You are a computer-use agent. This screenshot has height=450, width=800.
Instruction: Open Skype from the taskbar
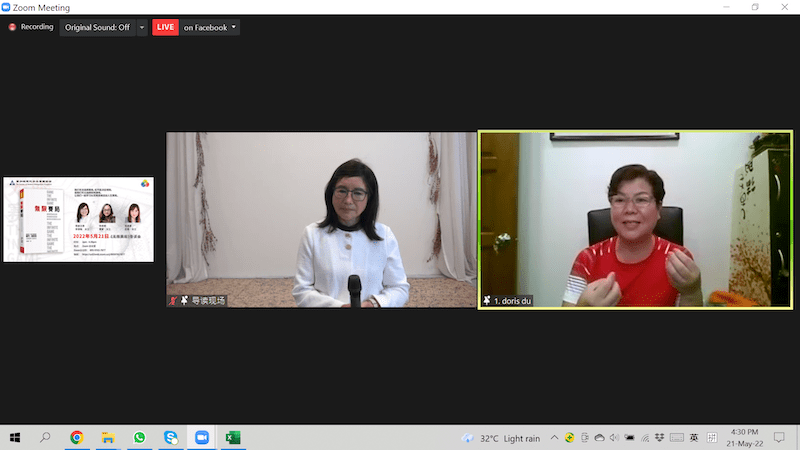pyautogui.click(x=170, y=438)
